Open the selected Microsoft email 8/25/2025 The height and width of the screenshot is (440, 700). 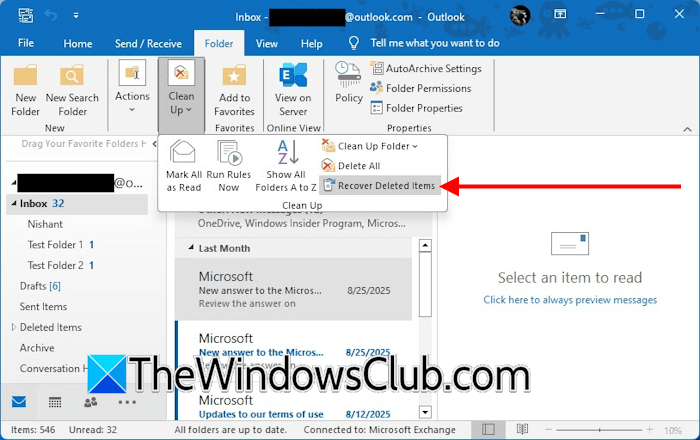pos(293,289)
